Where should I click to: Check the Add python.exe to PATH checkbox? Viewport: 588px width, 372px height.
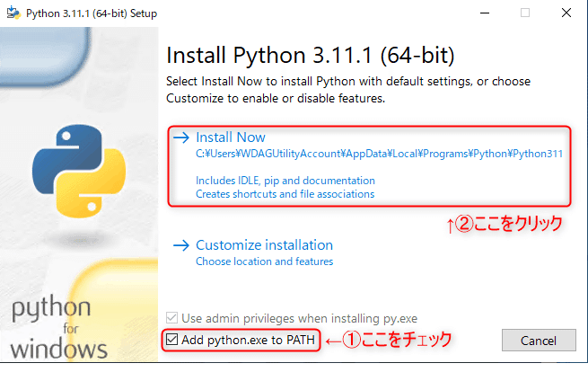pos(173,341)
